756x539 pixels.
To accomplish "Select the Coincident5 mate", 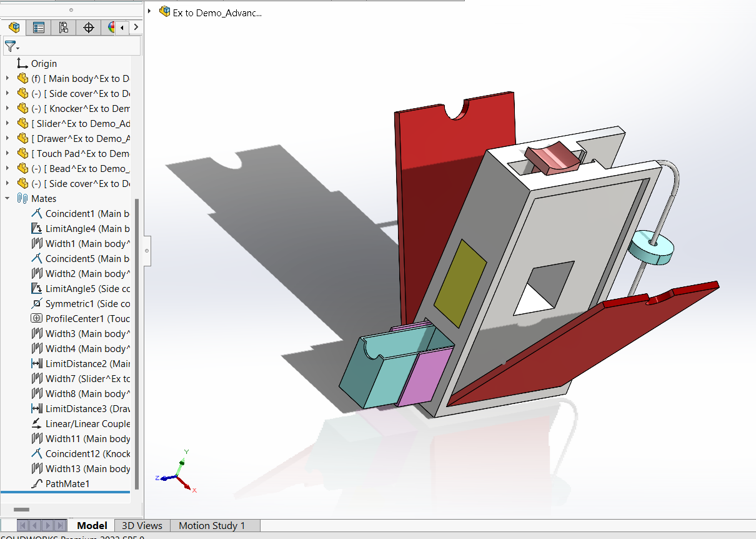I will coord(80,258).
